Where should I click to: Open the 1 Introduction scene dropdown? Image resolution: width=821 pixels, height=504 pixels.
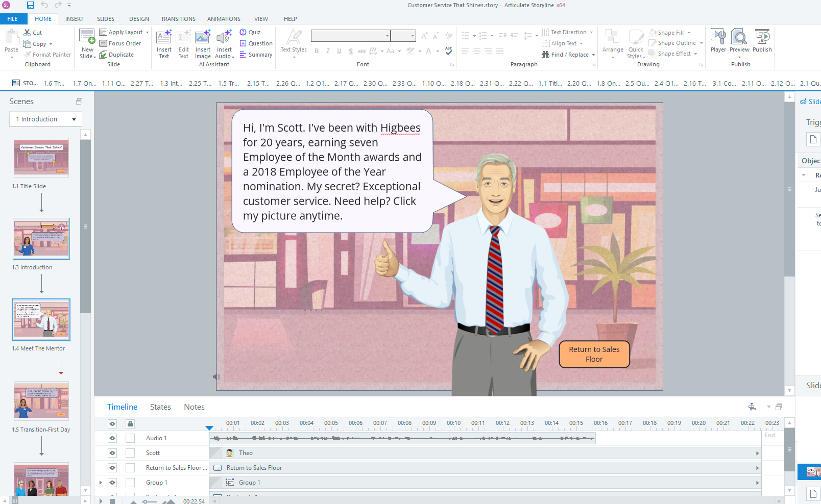pos(45,119)
